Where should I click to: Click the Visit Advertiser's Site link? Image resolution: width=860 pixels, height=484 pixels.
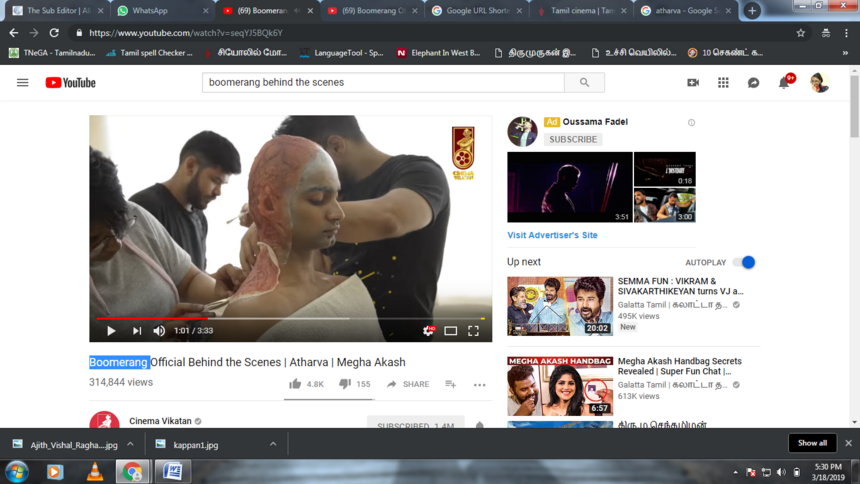552,235
